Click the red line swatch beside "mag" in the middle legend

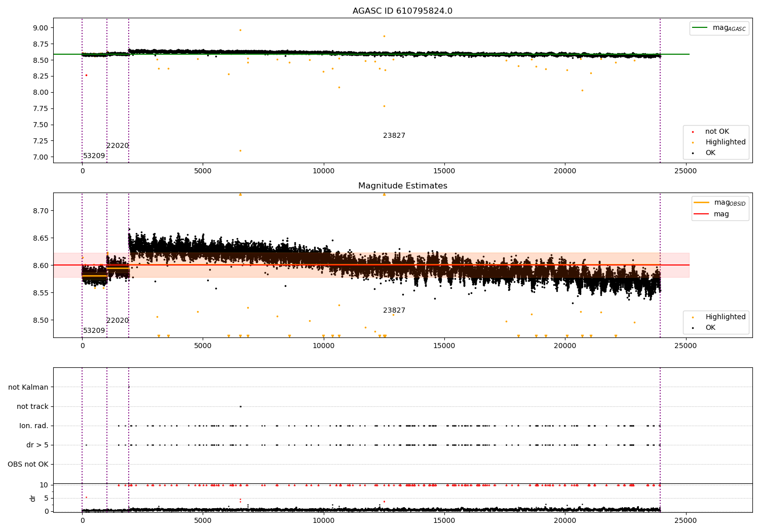(x=702, y=214)
